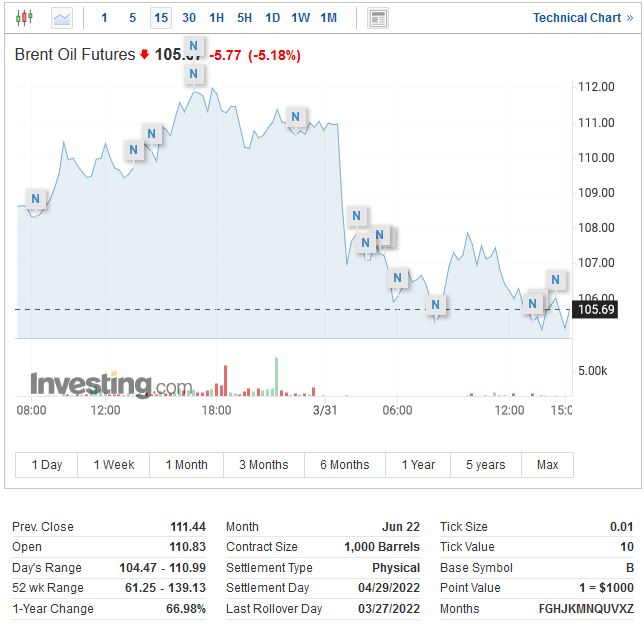Switch to candlestick chart type

click(x=24, y=18)
